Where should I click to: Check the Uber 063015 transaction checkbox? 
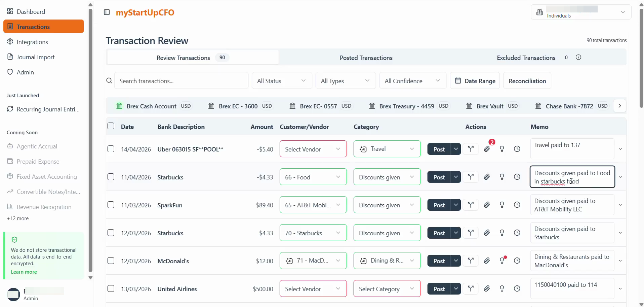click(111, 149)
